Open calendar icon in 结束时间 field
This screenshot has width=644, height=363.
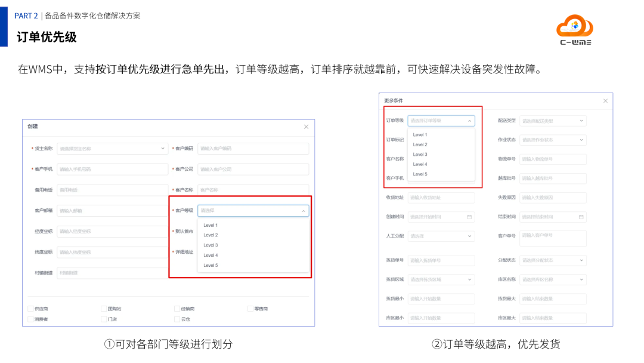point(581,217)
